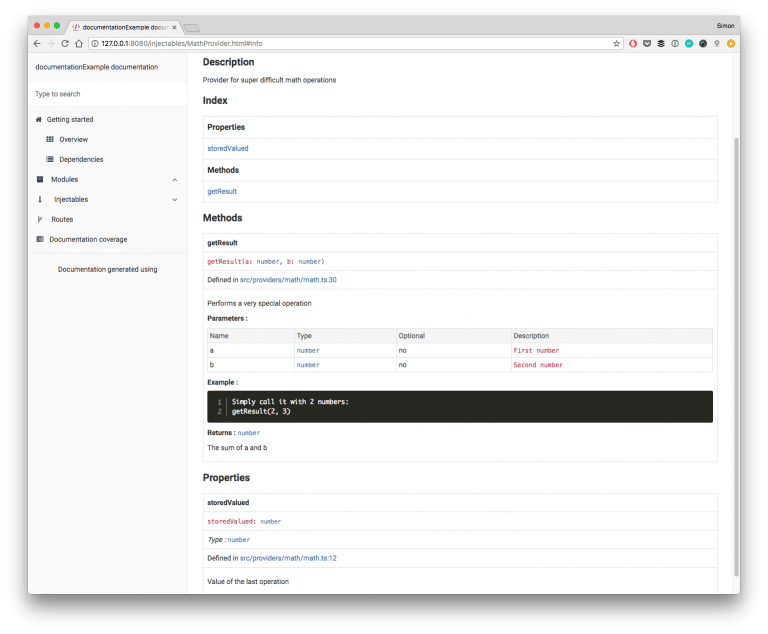Click the Injectables arrow-down icon in sidebar
The image size is (768, 634).
tap(40, 200)
